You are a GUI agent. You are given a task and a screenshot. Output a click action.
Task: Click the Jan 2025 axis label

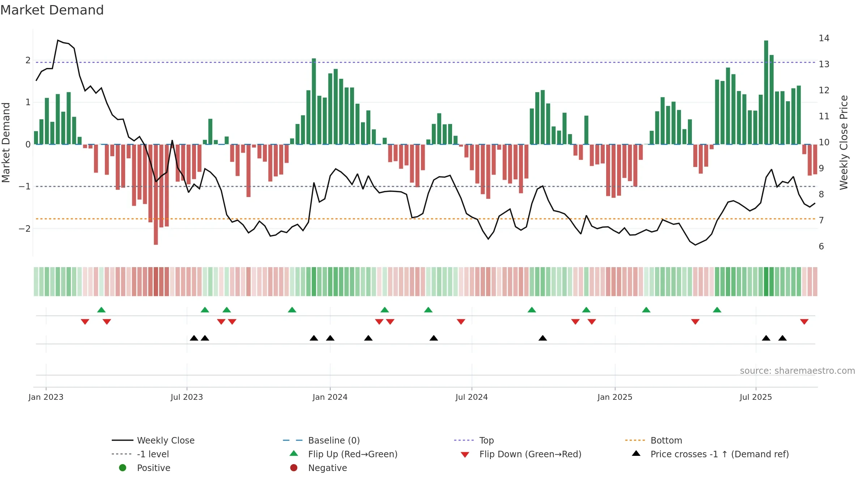pyautogui.click(x=615, y=397)
